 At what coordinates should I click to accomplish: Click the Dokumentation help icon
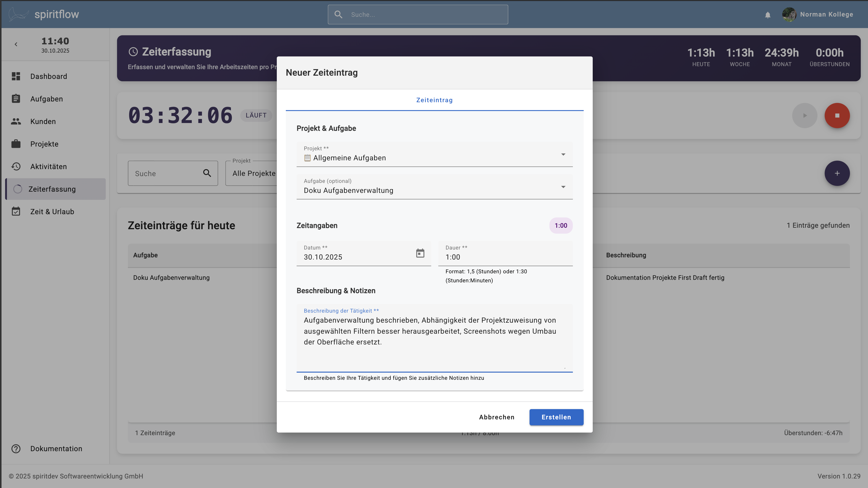(16, 449)
